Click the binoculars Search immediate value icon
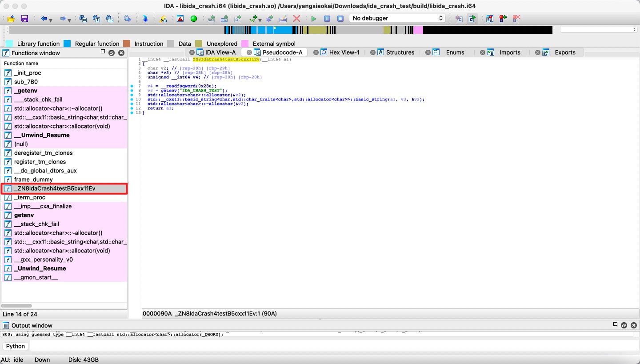 (x=83, y=19)
